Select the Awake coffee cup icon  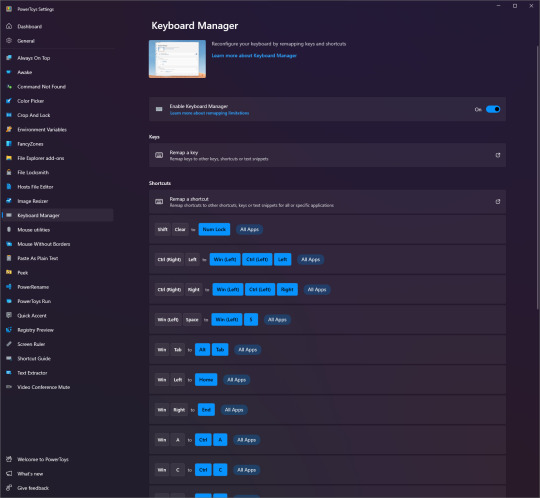[9, 72]
